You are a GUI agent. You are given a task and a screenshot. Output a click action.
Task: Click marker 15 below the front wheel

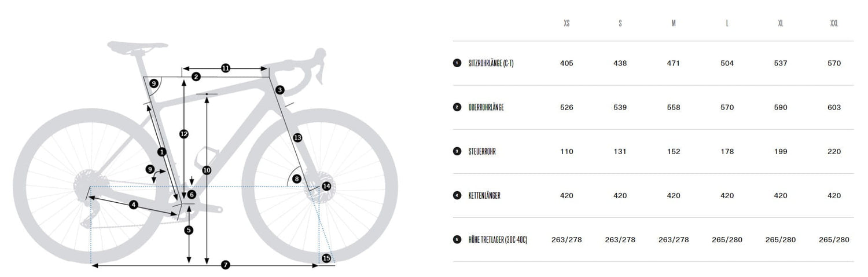(x=326, y=258)
